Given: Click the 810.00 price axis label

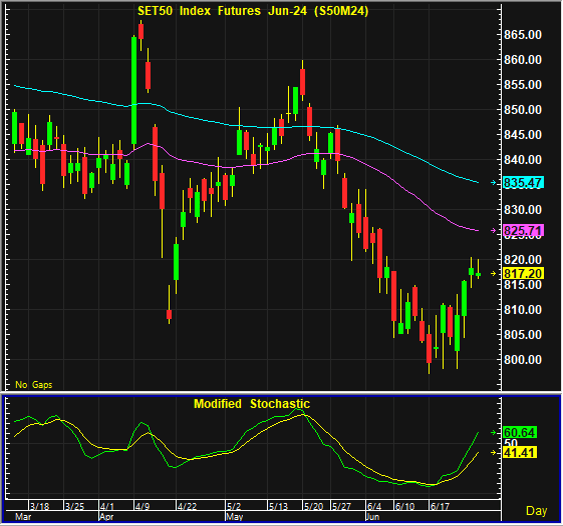Looking at the screenshot, I should (523, 309).
